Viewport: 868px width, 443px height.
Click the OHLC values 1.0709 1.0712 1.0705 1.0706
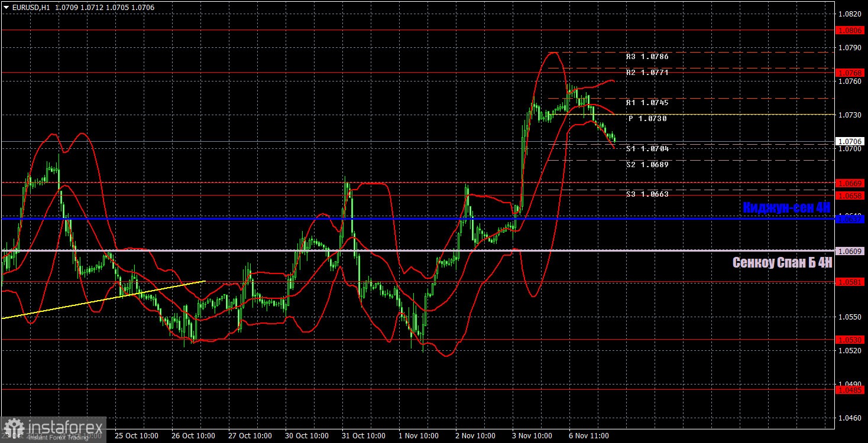coord(104,8)
